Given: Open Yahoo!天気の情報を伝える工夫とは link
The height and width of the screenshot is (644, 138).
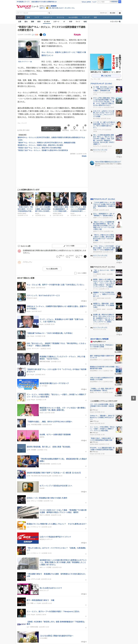Looking at the screenshot, I should (x=108, y=162).
